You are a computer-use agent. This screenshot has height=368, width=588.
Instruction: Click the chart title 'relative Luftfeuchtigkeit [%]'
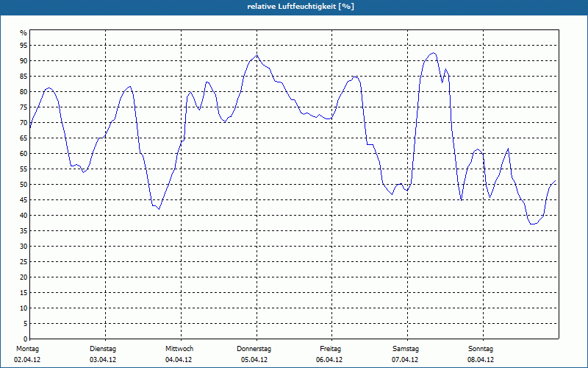click(x=301, y=7)
